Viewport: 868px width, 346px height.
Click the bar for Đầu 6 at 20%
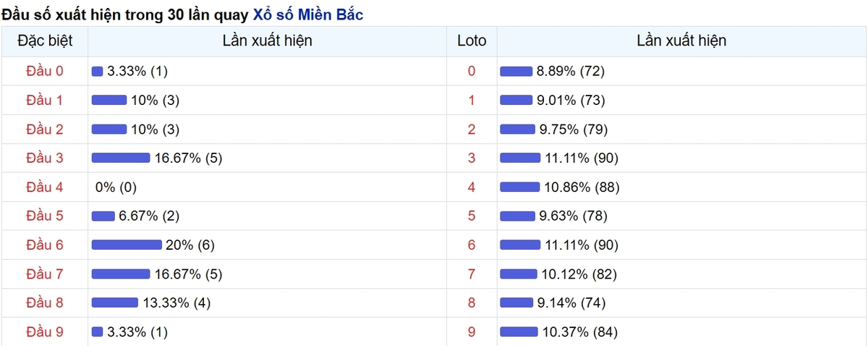127,245
